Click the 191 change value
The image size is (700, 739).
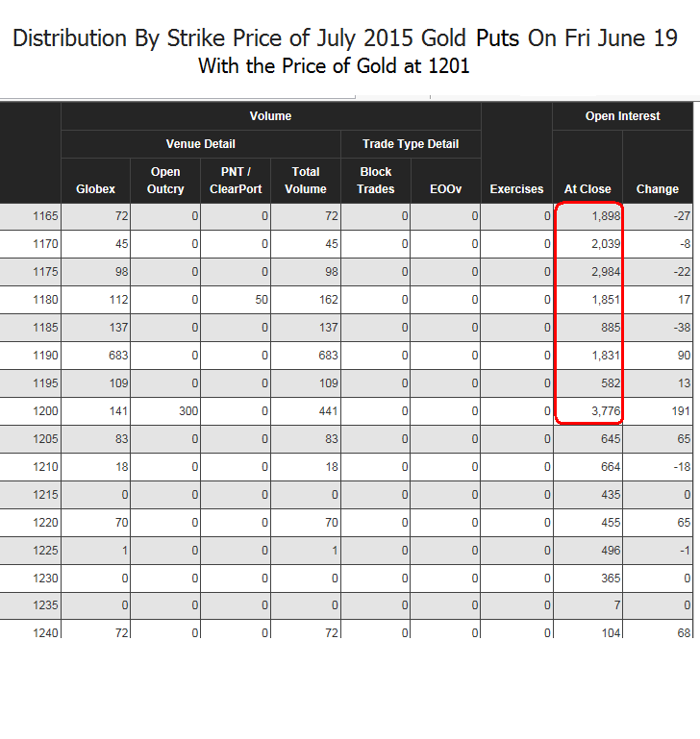click(x=681, y=411)
